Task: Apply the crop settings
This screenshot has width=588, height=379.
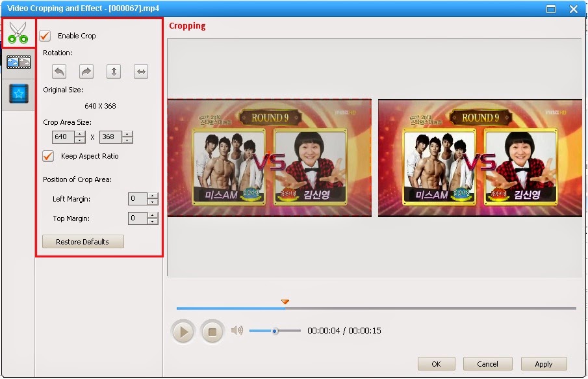Action: tap(543, 364)
